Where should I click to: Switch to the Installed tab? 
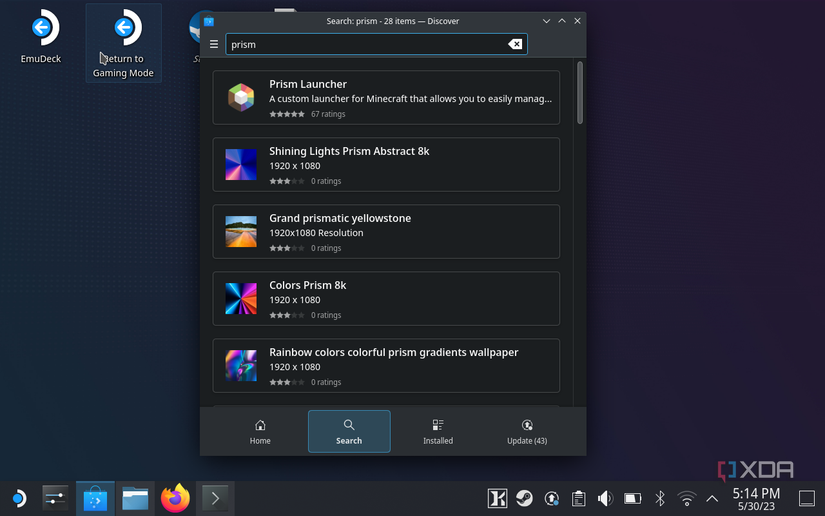click(x=438, y=431)
